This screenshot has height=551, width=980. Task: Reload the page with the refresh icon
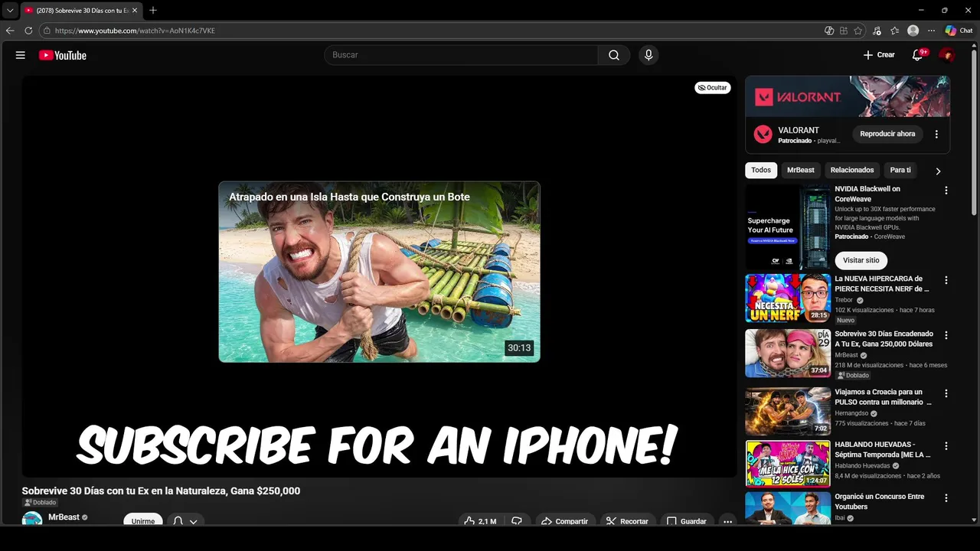28,31
